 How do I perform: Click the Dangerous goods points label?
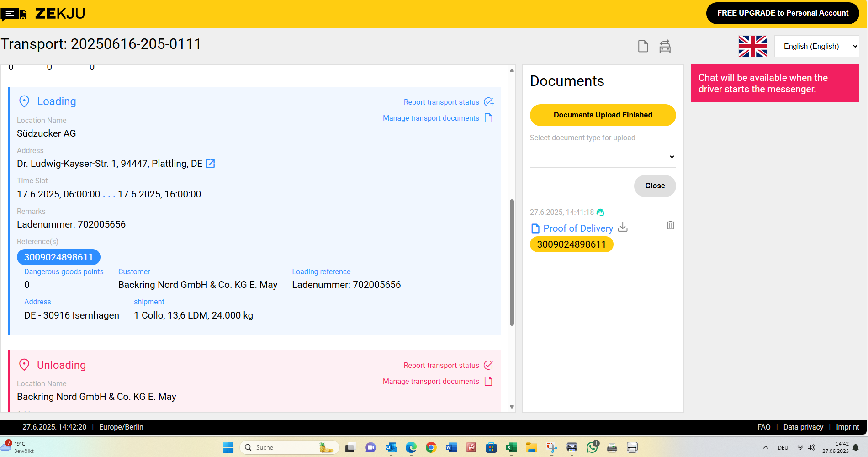pyautogui.click(x=64, y=271)
